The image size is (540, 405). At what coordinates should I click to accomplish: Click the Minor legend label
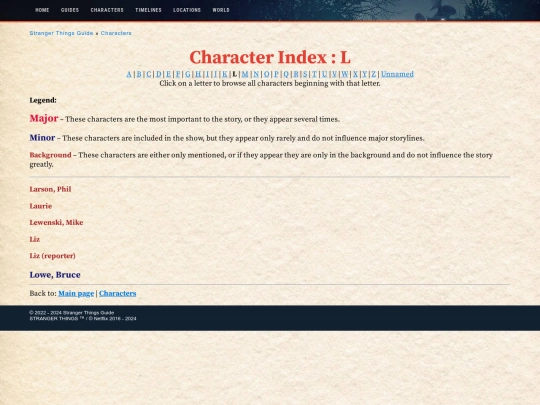coord(42,138)
